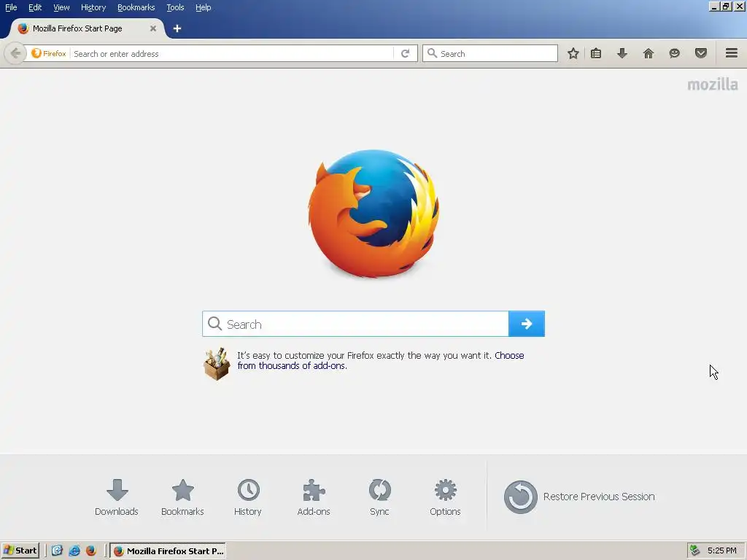Click the toolbar search box magnifier icon
This screenshot has width=747, height=560.
(x=432, y=53)
